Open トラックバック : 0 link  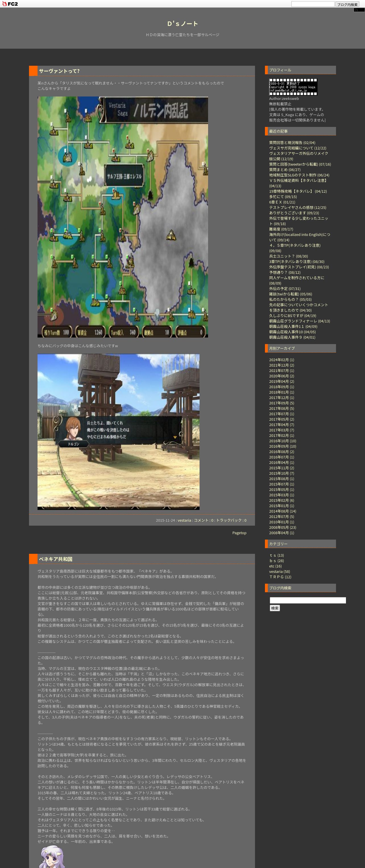(231, 520)
